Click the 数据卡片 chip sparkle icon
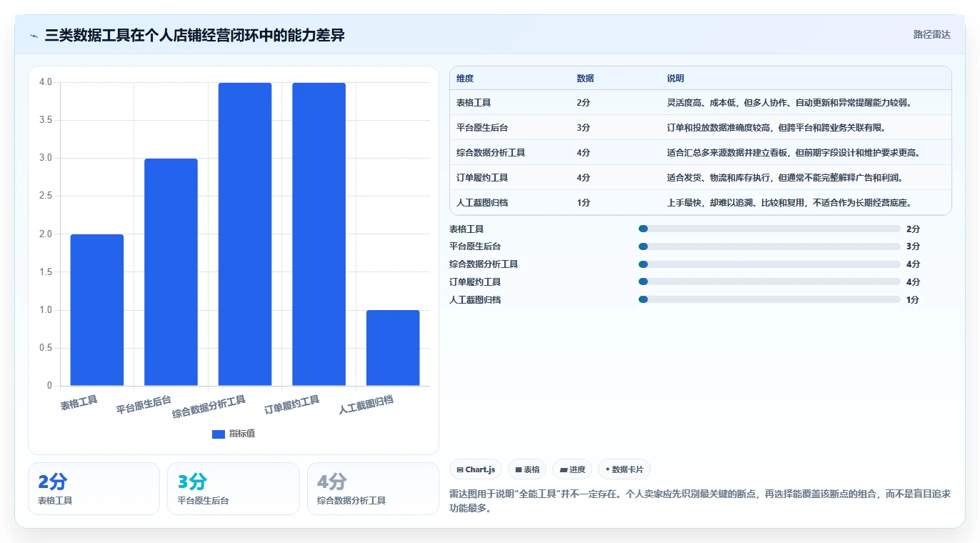Screen dimensions: 980x543 608,470
